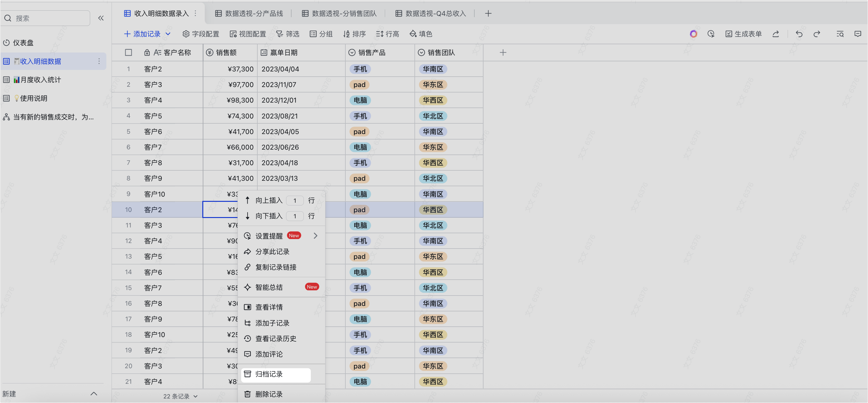Open the 销售产品 column header

pos(380,53)
